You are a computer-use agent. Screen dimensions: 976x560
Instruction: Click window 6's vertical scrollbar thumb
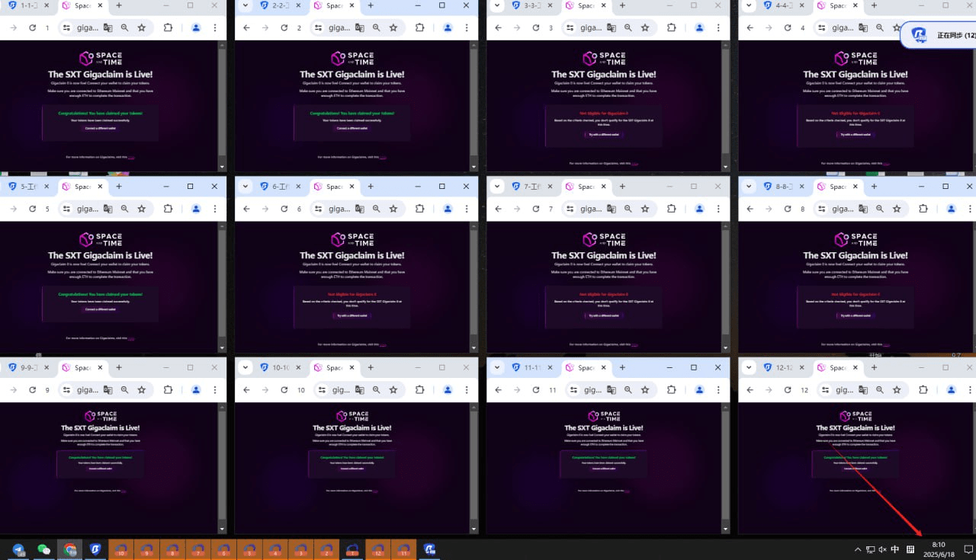coord(474,282)
